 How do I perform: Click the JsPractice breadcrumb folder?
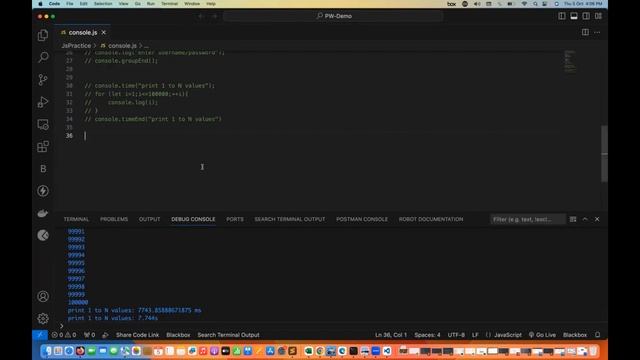76,46
